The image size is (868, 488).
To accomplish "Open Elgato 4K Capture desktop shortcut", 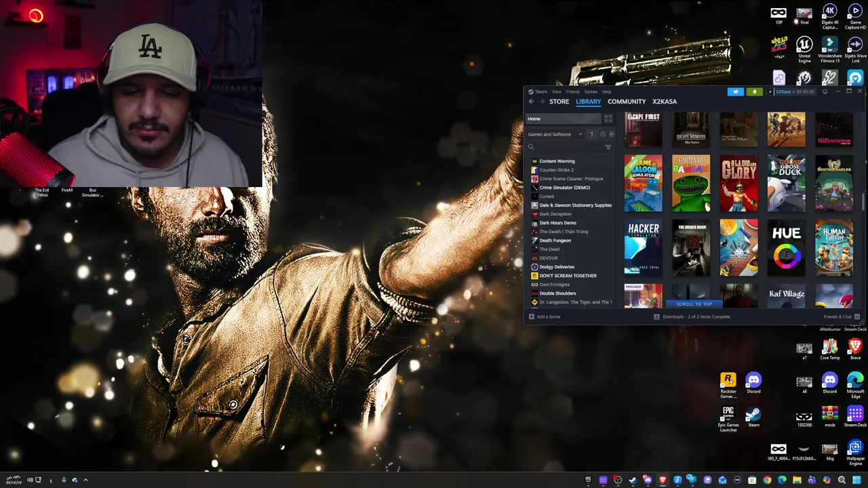I will point(829,17).
